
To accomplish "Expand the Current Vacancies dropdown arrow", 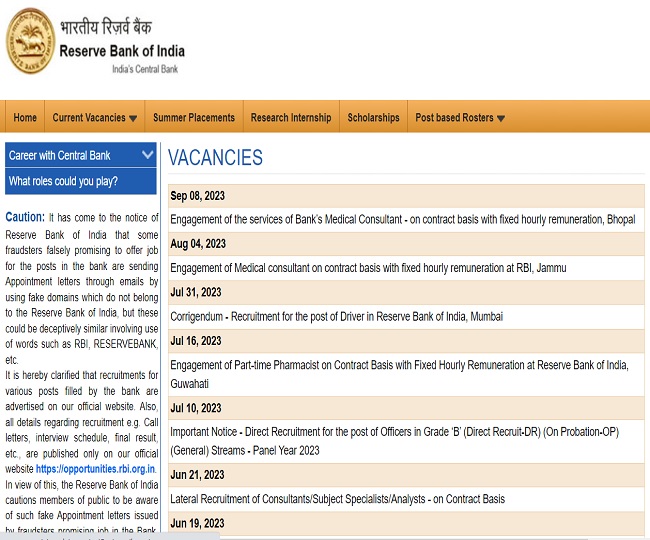I will [x=133, y=118].
